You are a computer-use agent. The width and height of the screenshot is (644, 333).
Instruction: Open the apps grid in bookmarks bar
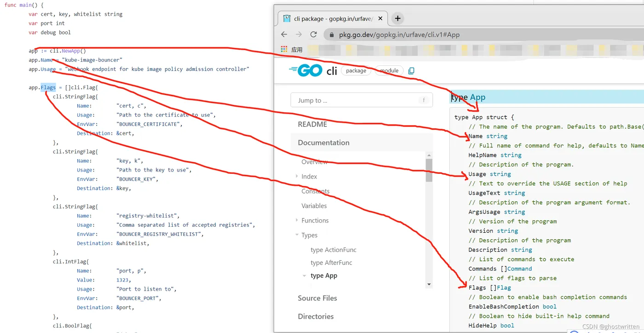[283, 49]
